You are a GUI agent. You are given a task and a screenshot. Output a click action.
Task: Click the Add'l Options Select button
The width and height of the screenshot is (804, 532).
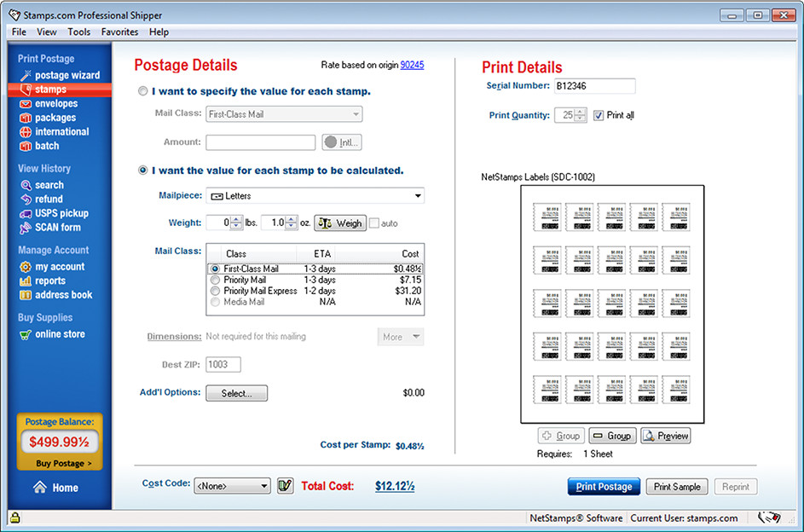click(x=236, y=393)
